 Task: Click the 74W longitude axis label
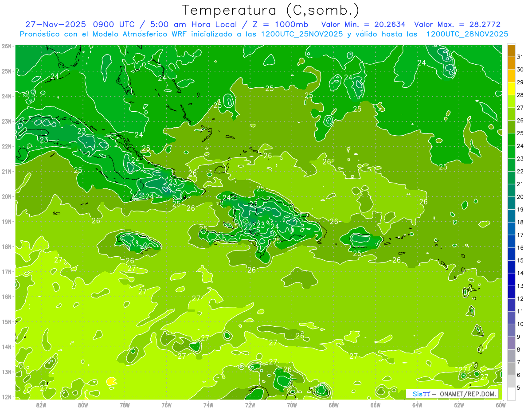click(x=208, y=405)
